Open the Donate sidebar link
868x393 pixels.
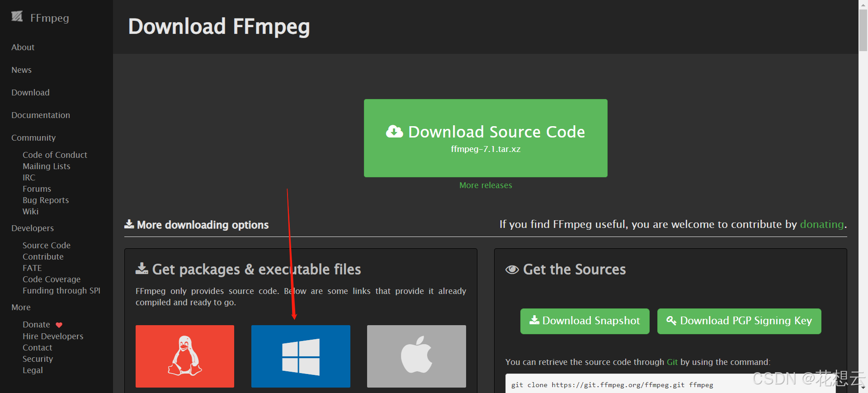[36, 325]
